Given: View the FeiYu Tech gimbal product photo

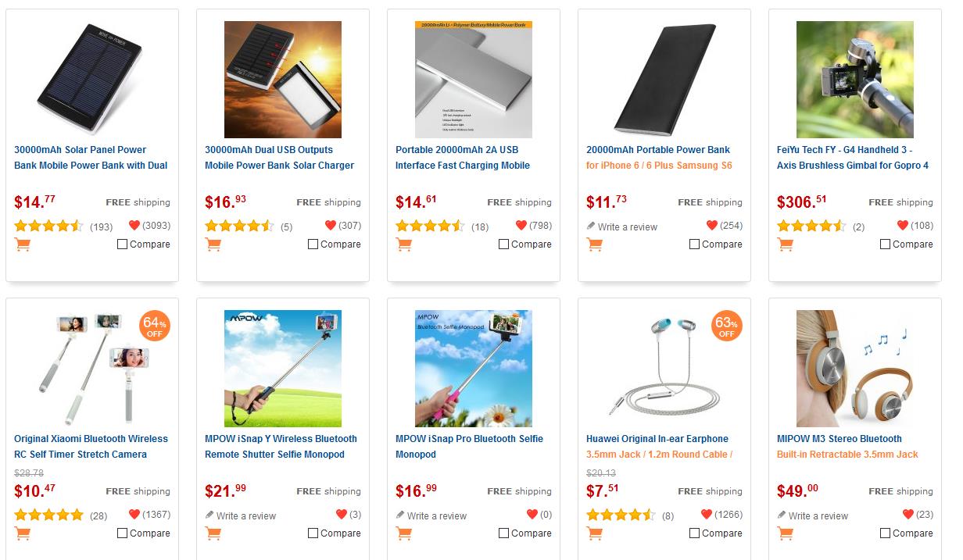Looking at the screenshot, I should click(854, 80).
